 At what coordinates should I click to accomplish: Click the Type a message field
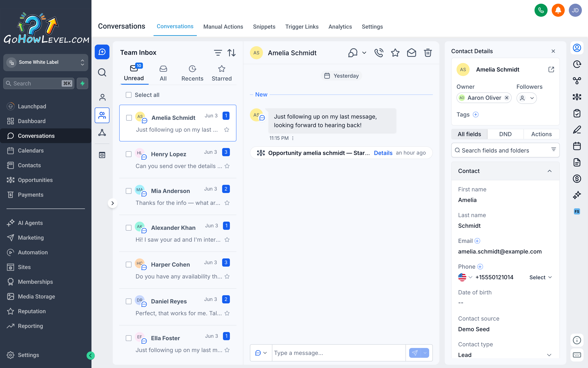(339, 353)
